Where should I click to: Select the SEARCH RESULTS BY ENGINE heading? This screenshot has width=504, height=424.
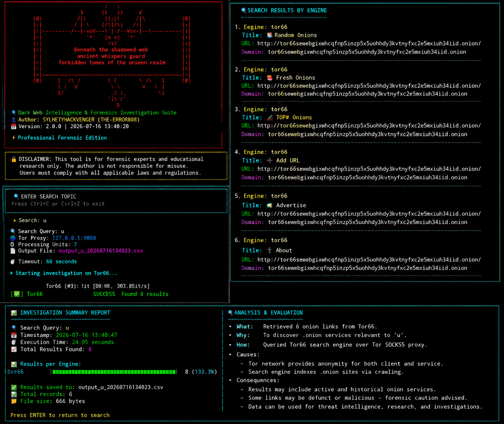click(x=287, y=10)
